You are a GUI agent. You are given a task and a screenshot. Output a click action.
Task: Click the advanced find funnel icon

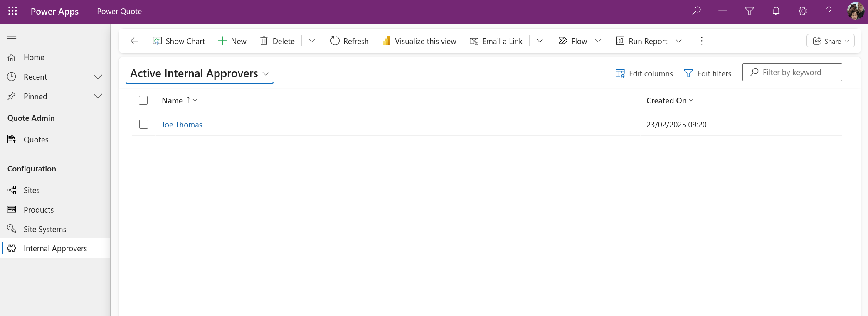click(749, 11)
